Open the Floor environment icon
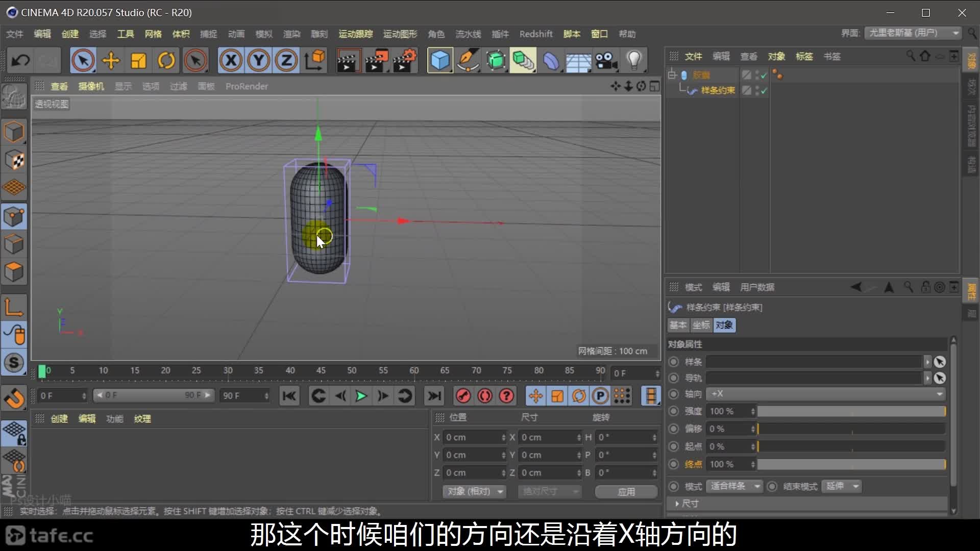This screenshot has height=551, width=980. coord(578,61)
